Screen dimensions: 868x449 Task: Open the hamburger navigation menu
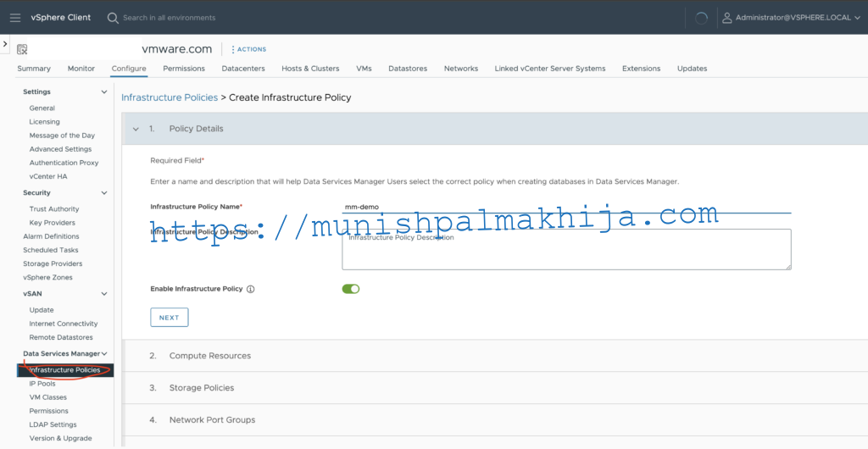(15, 18)
